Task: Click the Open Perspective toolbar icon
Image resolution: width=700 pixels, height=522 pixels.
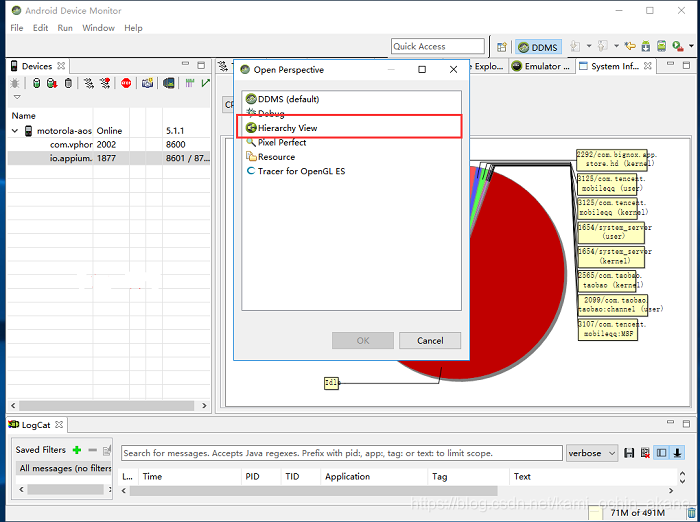Action: (x=502, y=47)
